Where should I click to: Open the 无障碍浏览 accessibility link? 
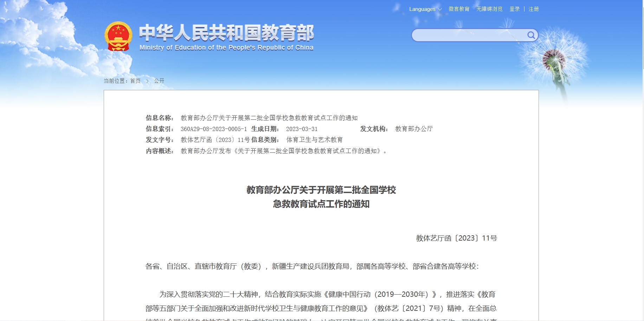coord(489,9)
